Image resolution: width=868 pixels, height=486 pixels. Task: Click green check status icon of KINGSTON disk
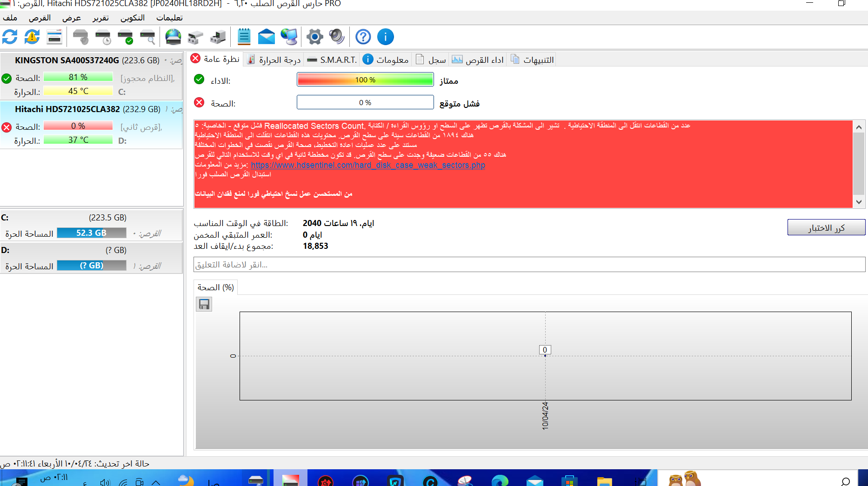(7, 79)
